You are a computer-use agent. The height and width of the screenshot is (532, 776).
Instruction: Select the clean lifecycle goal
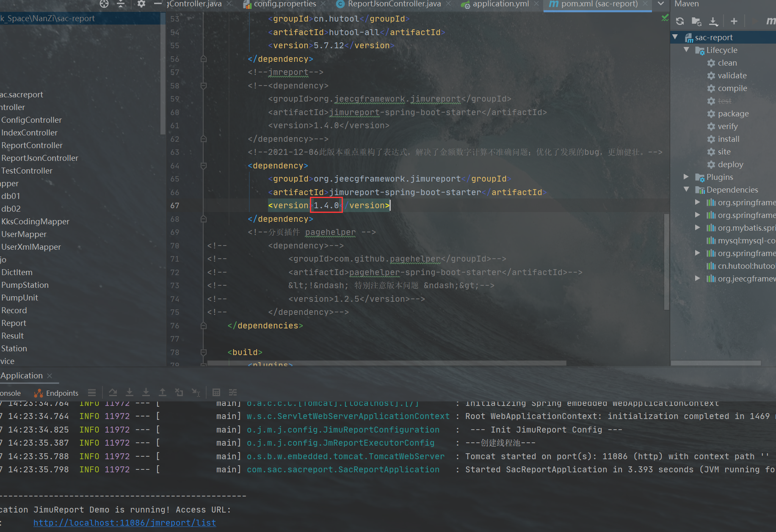pos(727,63)
